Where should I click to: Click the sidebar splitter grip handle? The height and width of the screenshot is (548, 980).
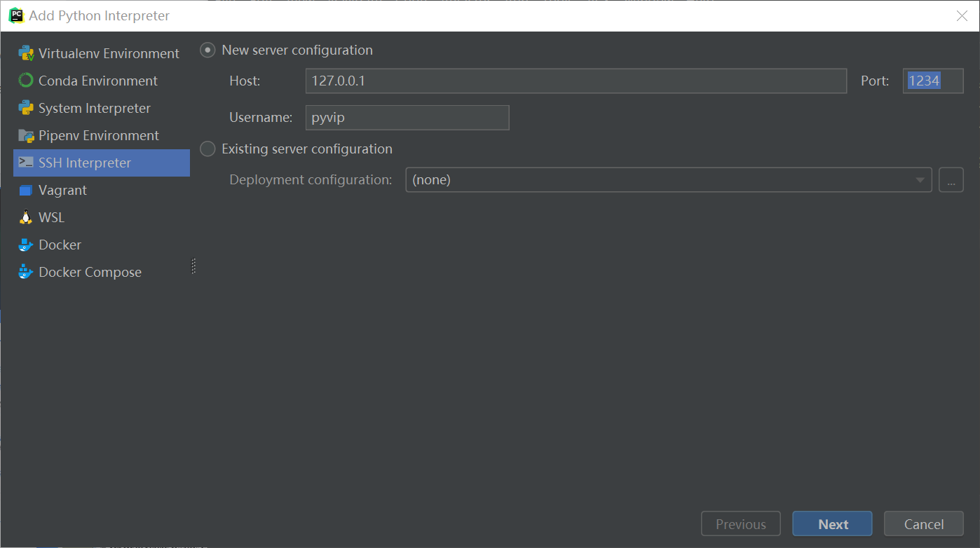point(193,266)
